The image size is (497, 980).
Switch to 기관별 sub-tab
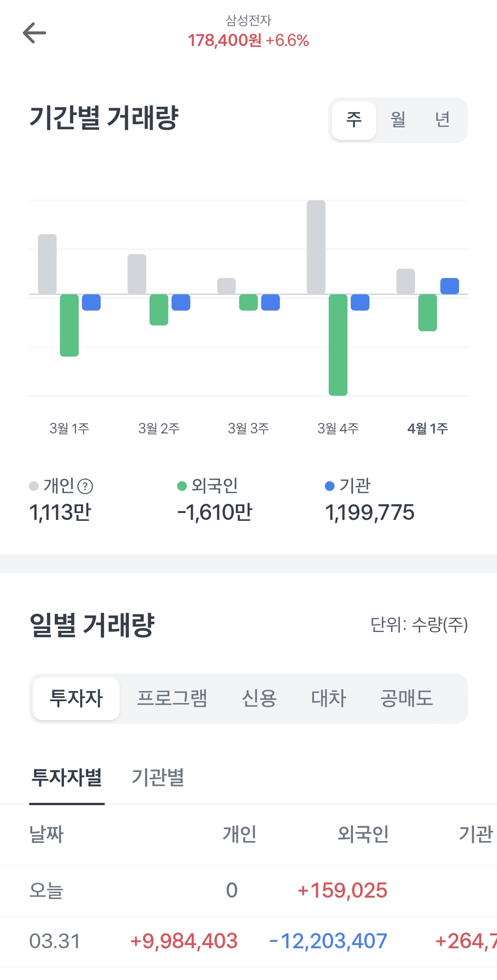(158, 778)
